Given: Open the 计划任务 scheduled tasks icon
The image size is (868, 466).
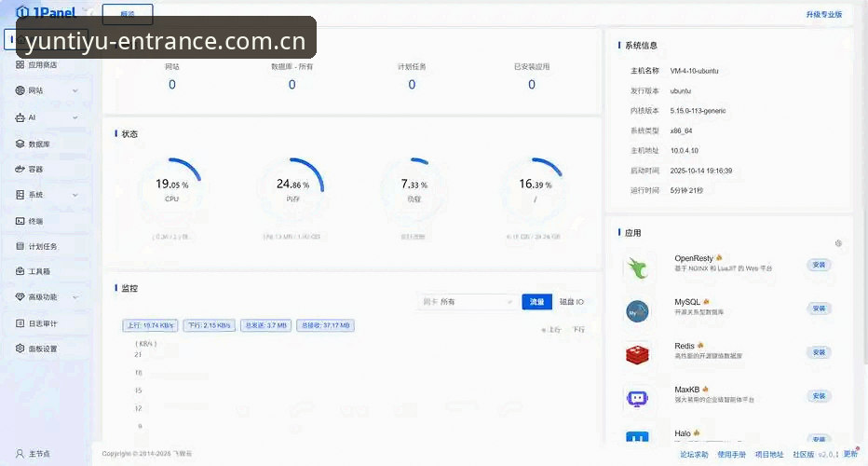Looking at the screenshot, I should [20, 246].
